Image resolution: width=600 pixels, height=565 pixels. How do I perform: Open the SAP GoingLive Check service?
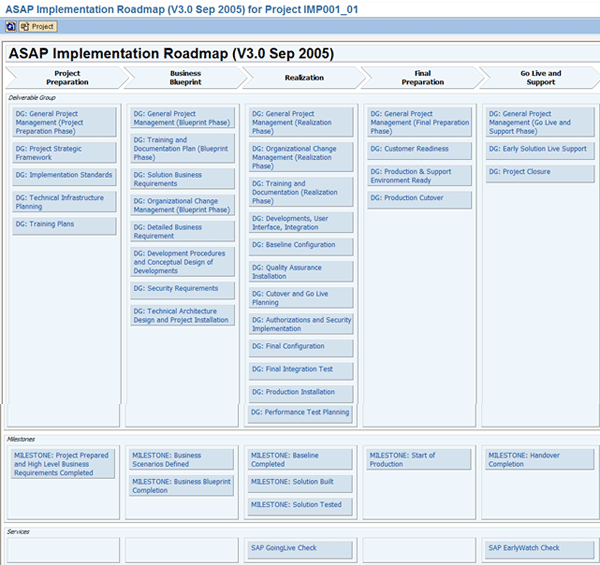300,550
